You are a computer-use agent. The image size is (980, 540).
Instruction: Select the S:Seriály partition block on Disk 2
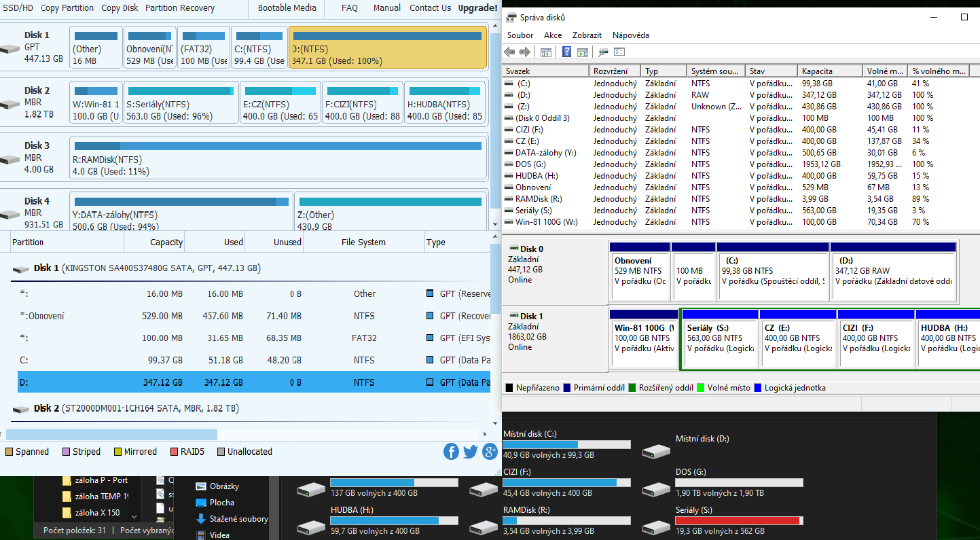[182, 103]
